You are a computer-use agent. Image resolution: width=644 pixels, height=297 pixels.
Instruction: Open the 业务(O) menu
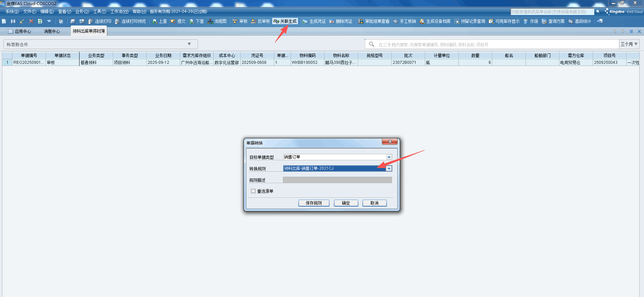click(x=82, y=11)
